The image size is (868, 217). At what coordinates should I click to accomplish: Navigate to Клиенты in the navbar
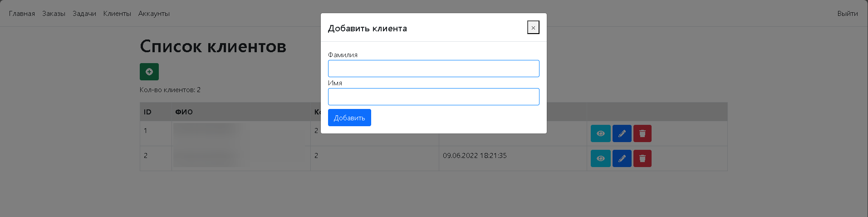(117, 14)
